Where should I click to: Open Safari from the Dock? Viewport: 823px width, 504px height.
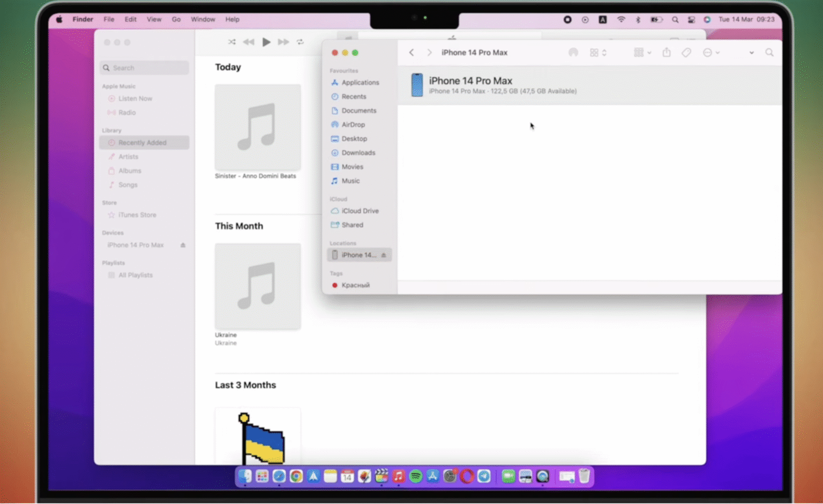[x=279, y=476]
